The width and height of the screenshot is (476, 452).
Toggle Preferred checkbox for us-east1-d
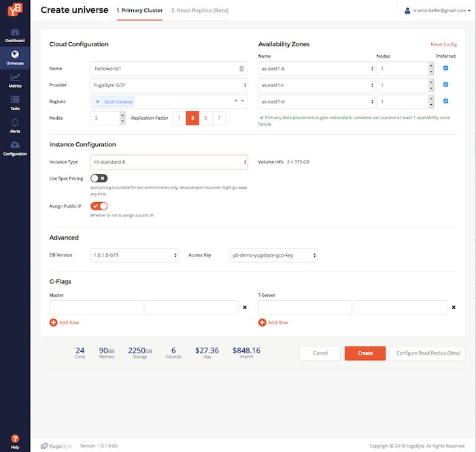pos(445,101)
